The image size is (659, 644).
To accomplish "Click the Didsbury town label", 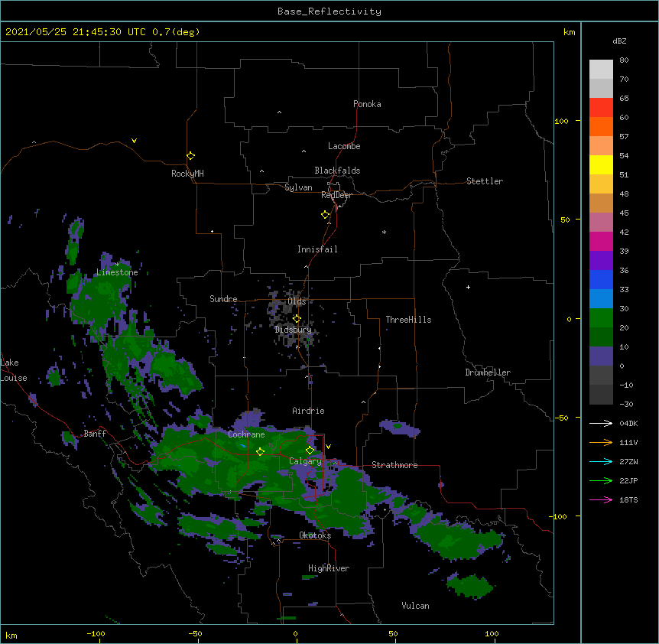I will tap(293, 330).
